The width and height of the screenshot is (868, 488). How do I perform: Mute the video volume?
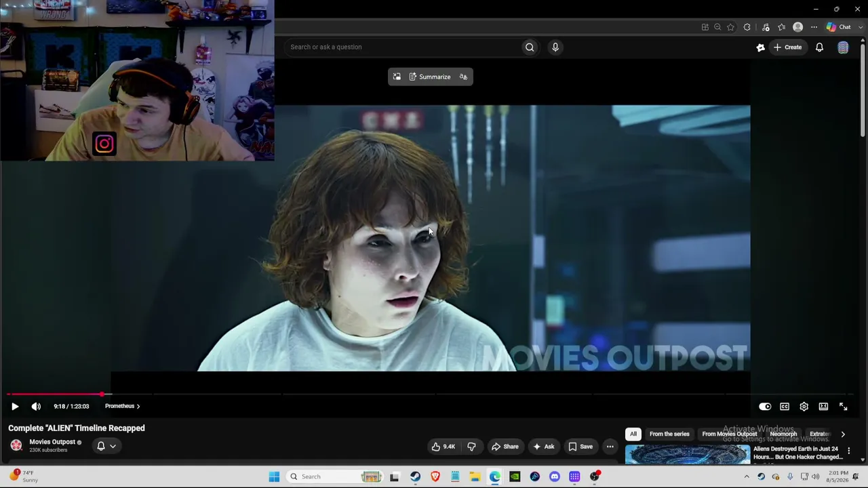pos(36,407)
